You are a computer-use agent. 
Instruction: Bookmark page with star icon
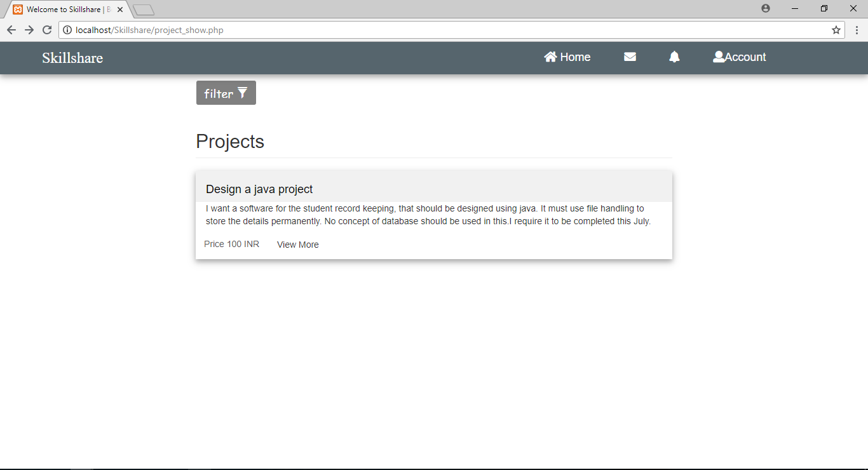click(x=836, y=30)
